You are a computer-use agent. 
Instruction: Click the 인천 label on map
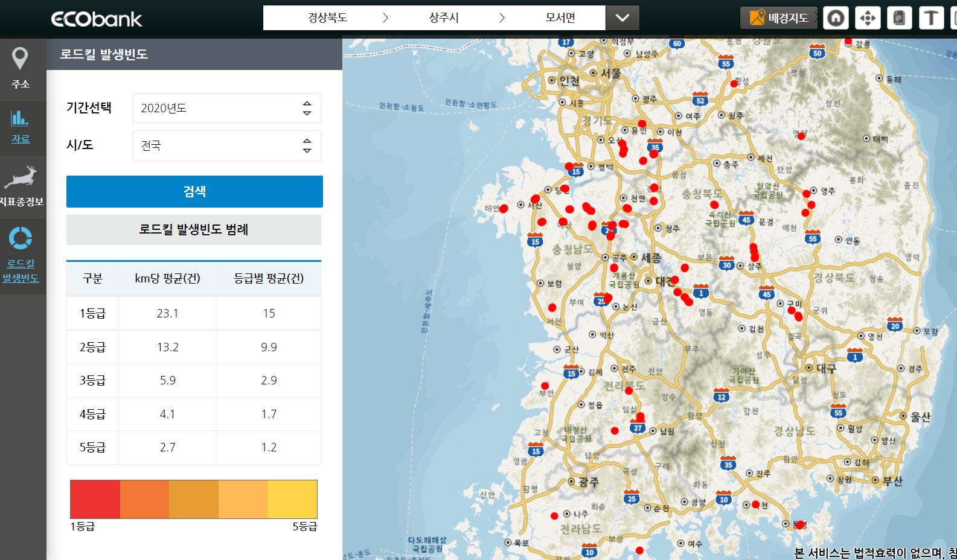point(569,80)
